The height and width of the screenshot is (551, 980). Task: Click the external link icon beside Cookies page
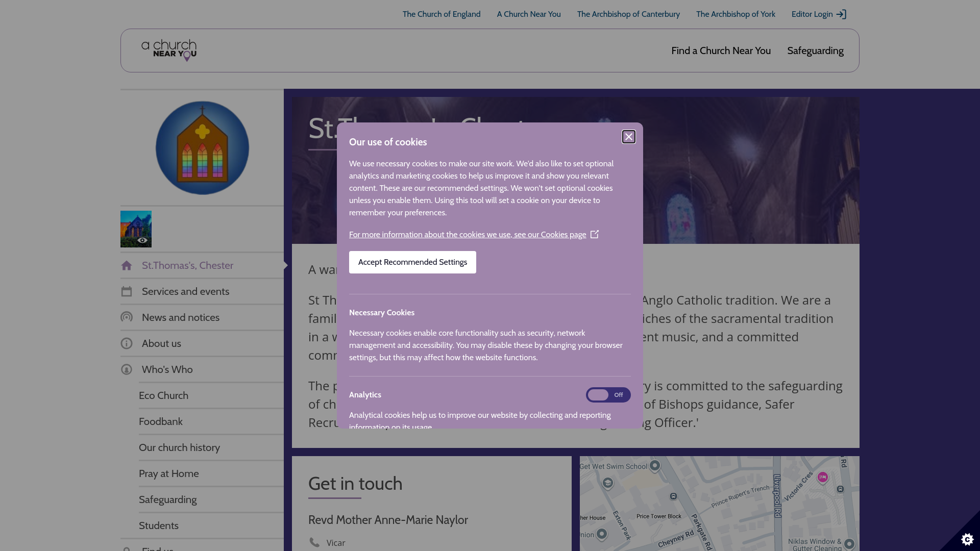[x=595, y=234]
